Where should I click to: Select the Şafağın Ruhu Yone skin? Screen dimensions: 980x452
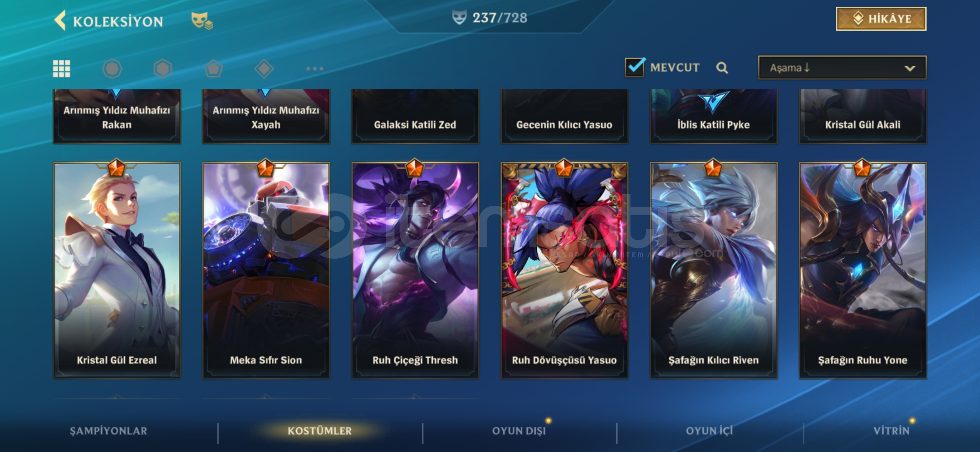tap(863, 270)
